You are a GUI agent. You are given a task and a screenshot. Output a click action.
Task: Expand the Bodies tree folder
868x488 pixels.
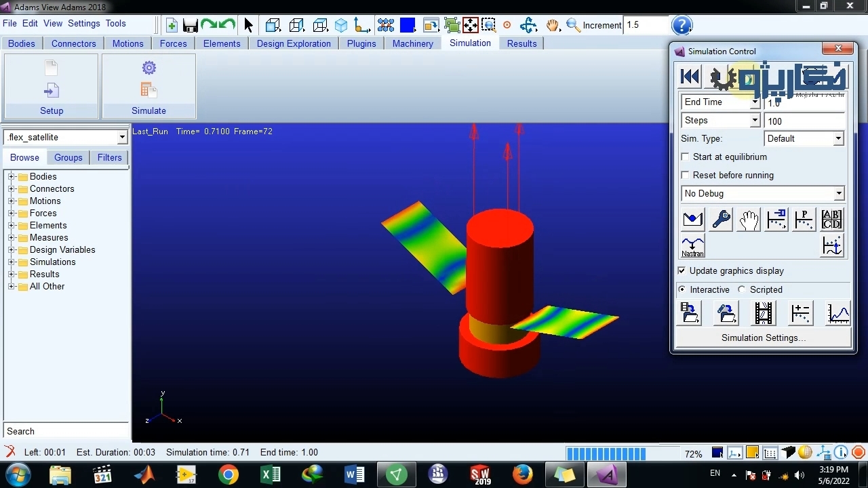click(x=12, y=177)
